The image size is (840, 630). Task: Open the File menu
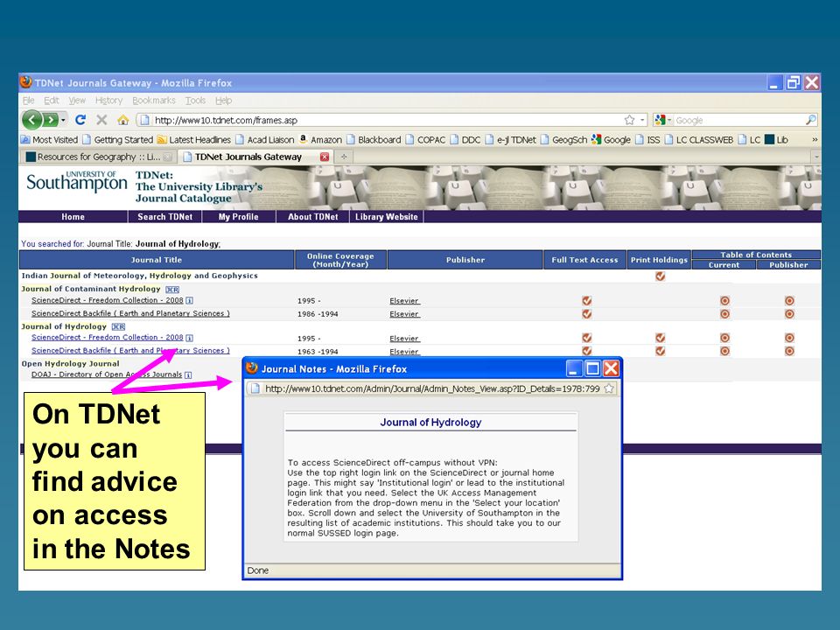coord(28,100)
